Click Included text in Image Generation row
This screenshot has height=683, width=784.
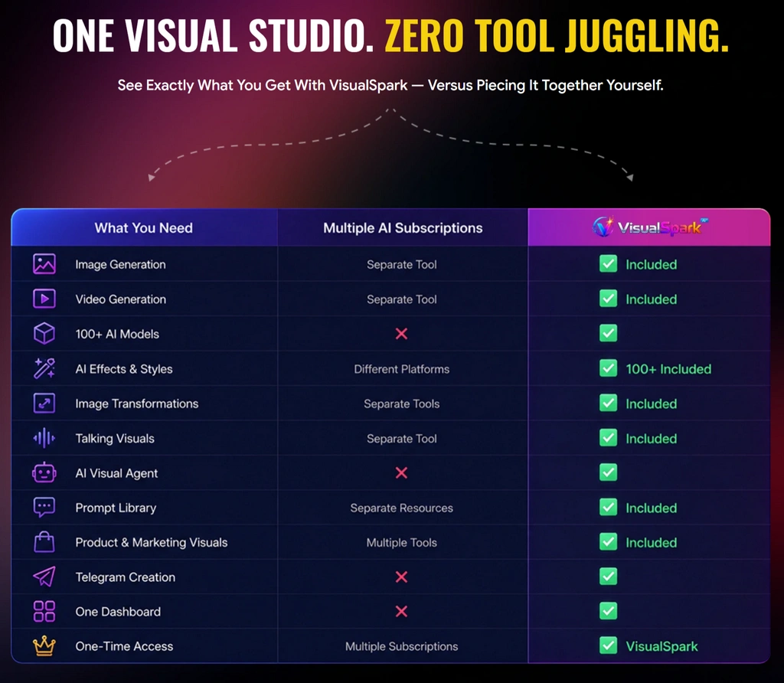tap(651, 264)
